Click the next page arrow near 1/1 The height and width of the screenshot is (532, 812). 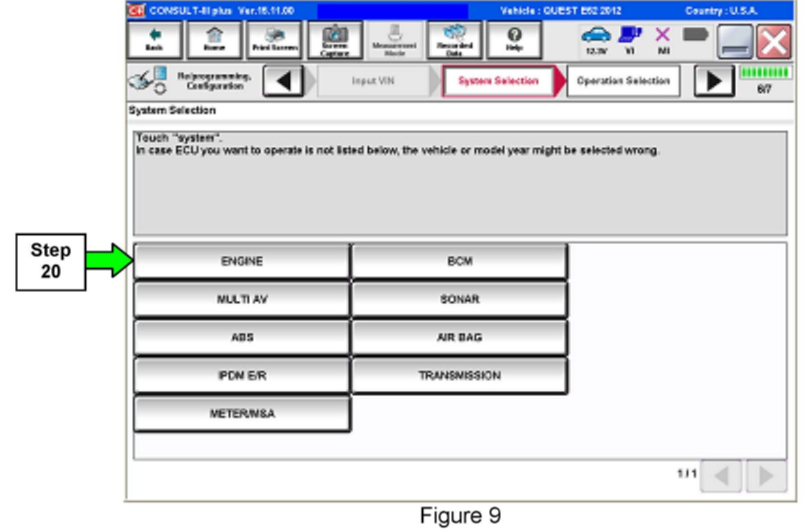tap(766, 476)
